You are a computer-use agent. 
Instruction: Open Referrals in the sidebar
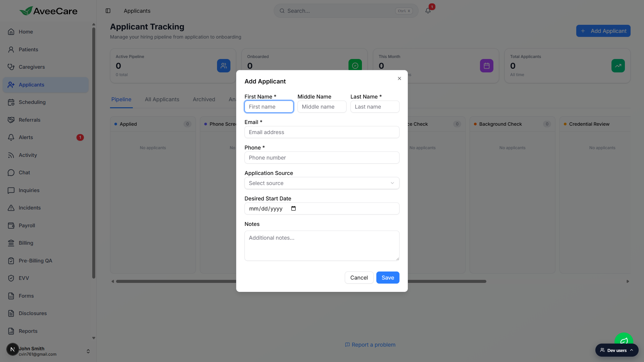click(x=45, y=120)
